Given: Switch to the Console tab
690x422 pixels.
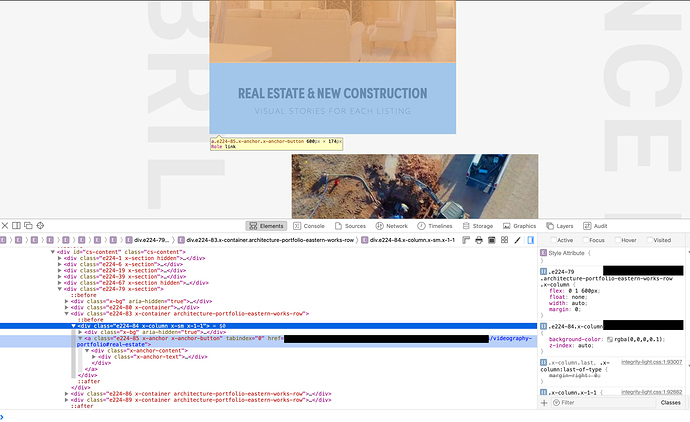Looking at the screenshot, I should click(309, 226).
